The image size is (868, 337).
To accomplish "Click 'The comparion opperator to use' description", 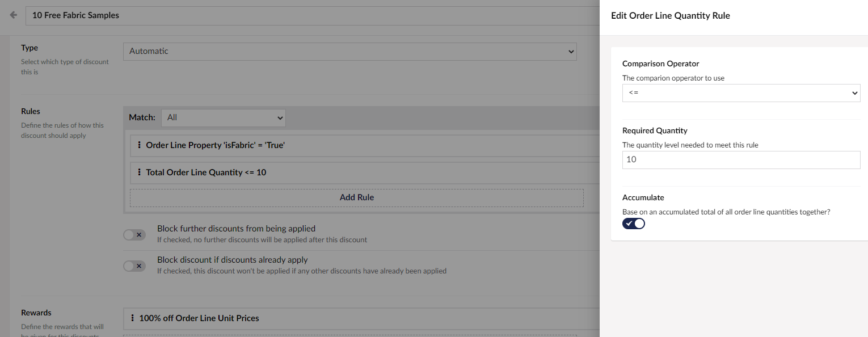I will [x=673, y=78].
